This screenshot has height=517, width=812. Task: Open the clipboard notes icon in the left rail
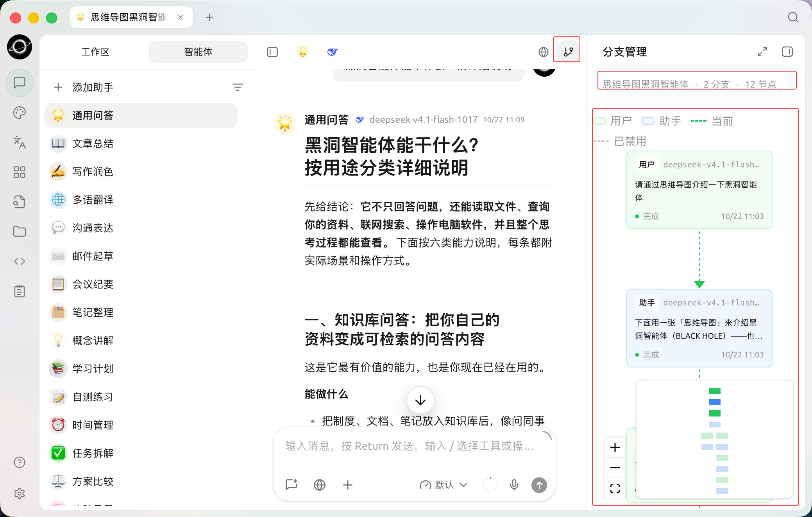click(20, 291)
